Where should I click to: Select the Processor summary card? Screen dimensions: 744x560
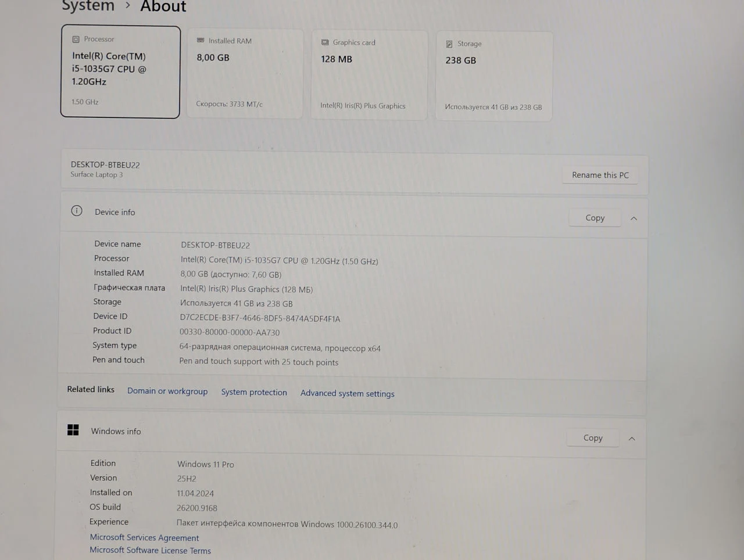(120, 71)
